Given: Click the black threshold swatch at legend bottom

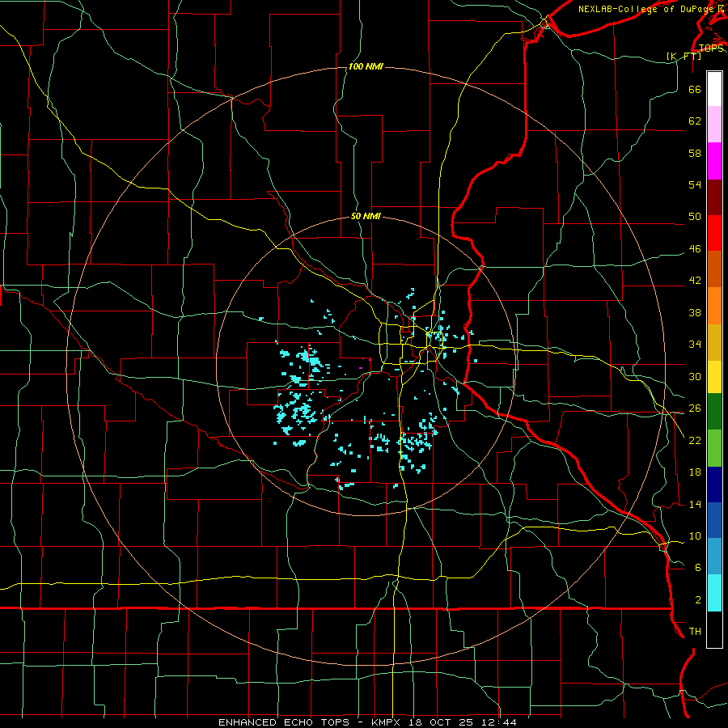Looking at the screenshot, I should click(714, 629).
